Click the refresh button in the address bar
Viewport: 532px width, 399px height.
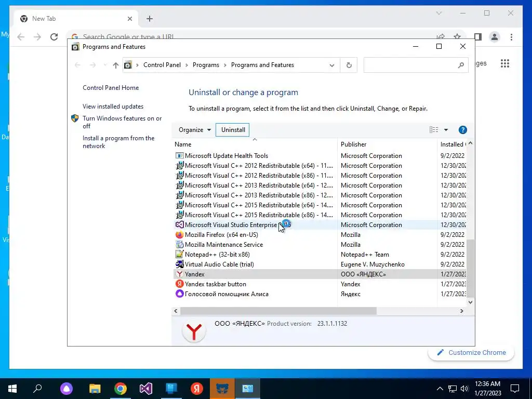(349, 65)
